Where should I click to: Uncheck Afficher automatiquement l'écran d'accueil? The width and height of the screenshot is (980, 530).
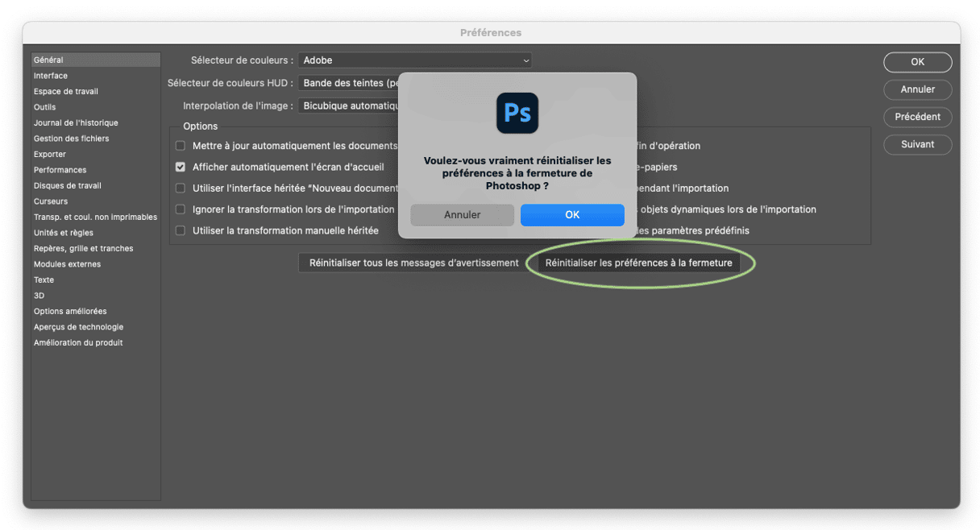181,168
